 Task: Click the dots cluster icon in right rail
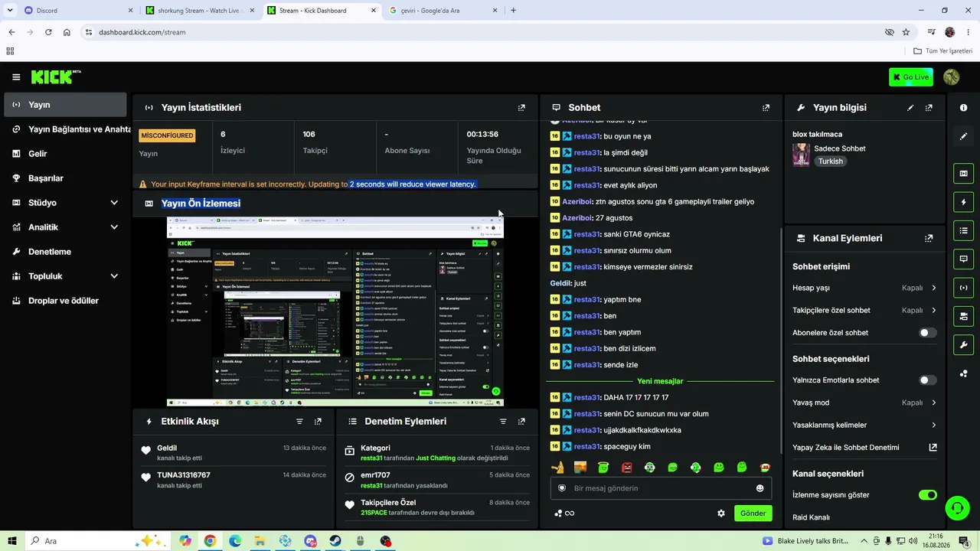[x=963, y=373]
